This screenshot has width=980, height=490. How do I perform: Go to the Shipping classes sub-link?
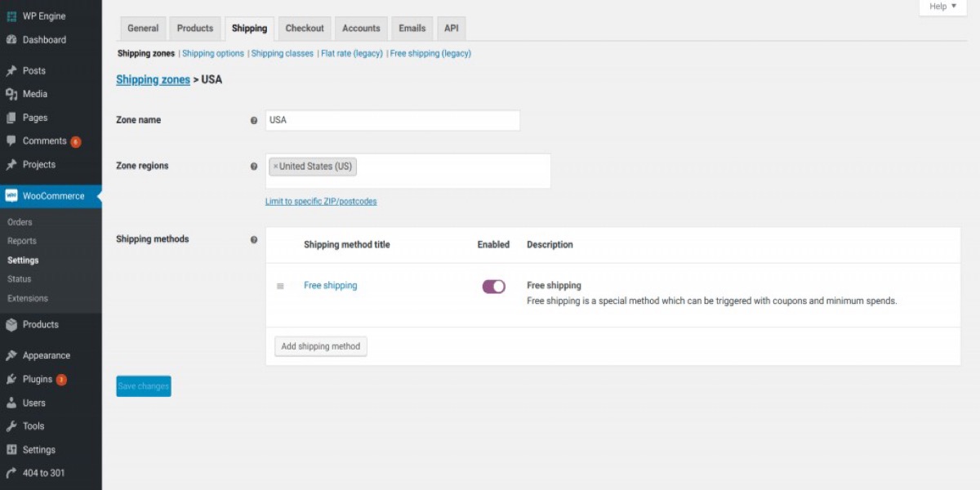click(282, 54)
